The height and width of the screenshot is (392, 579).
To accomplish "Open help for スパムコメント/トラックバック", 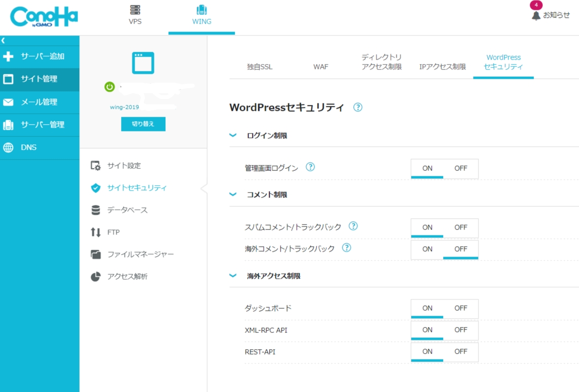I will pos(353,226).
